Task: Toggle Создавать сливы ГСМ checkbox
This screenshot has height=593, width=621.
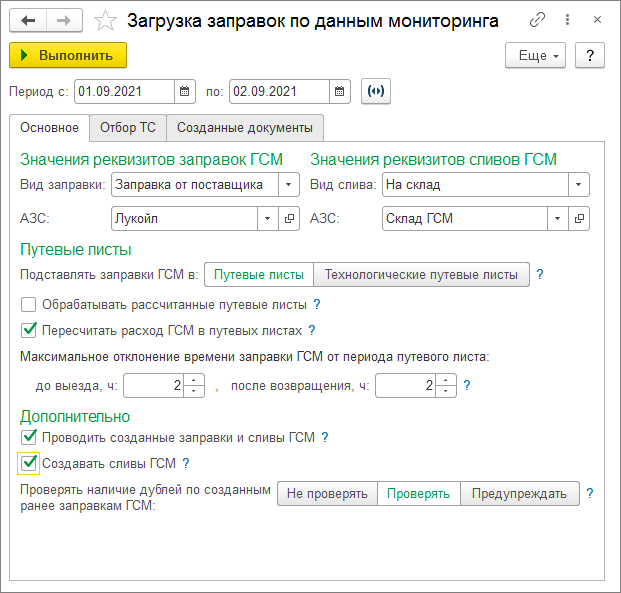Action: (28, 463)
